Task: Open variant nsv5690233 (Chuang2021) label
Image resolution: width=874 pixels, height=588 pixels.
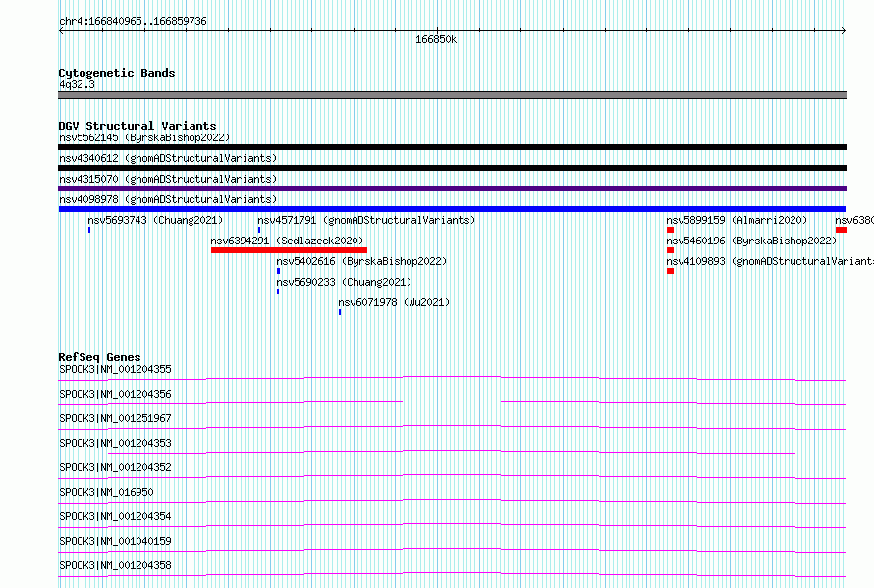Action: click(344, 282)
